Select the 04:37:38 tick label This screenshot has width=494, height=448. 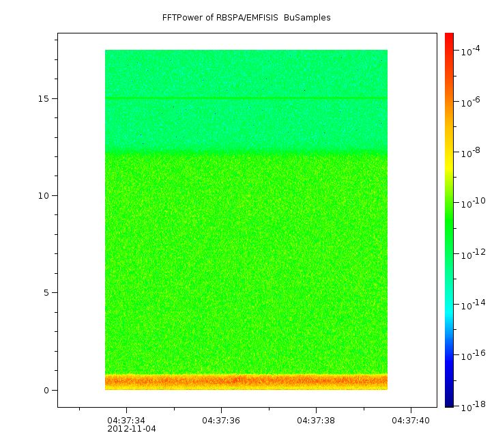(316, 420)
